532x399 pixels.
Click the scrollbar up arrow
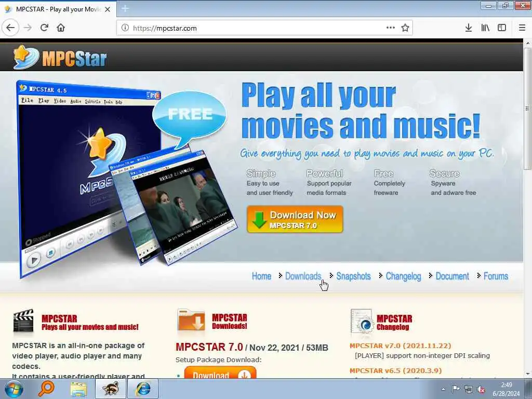click(x=527, y=44)
